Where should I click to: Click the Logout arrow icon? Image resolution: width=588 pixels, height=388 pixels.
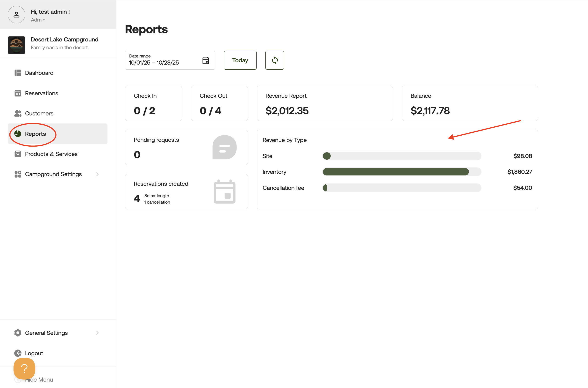(x=18, y=353)
